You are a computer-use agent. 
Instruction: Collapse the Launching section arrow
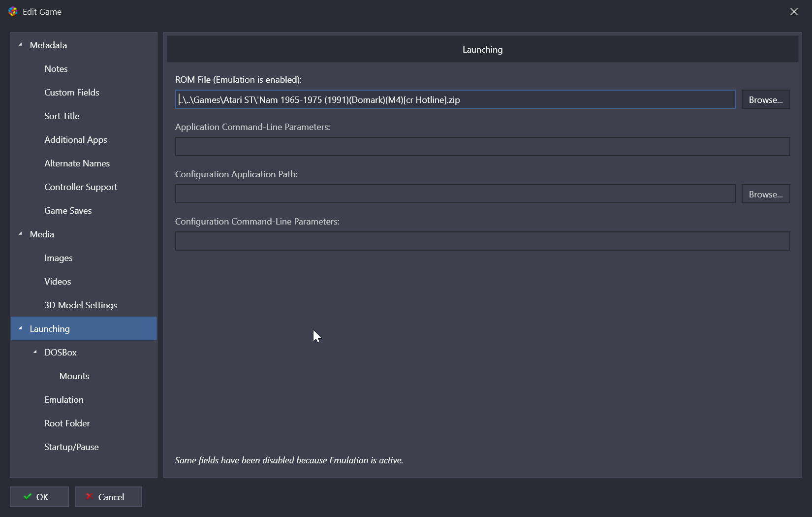coord(20,328)
